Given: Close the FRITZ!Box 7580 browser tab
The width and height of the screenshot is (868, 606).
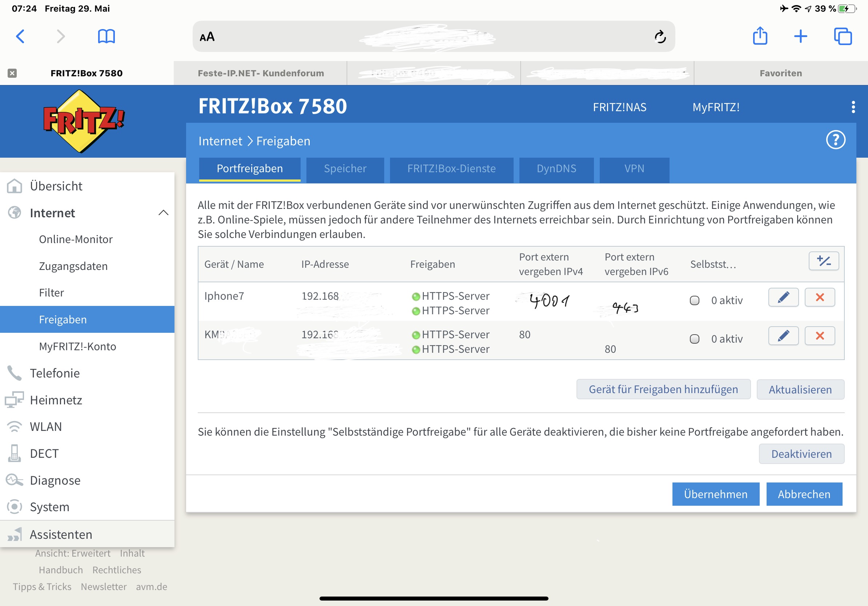Looking at the screenshot, I should [12, 73].
